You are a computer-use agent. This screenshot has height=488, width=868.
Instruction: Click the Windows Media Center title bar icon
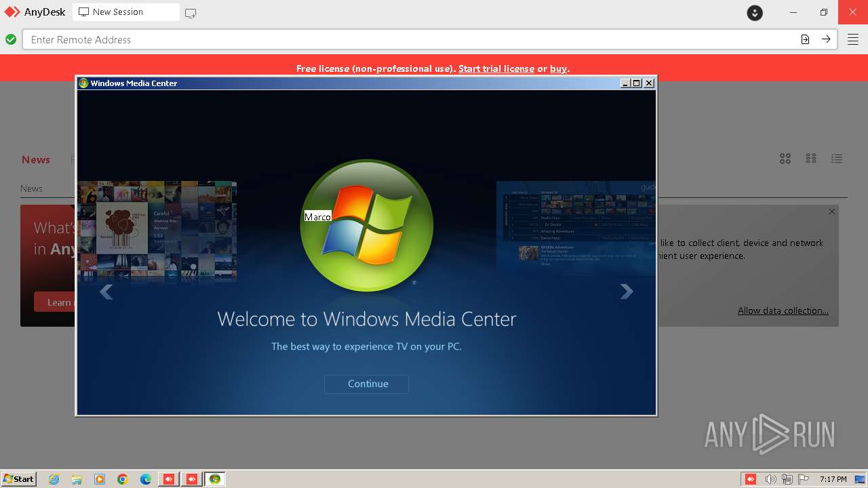click(83, 83)
